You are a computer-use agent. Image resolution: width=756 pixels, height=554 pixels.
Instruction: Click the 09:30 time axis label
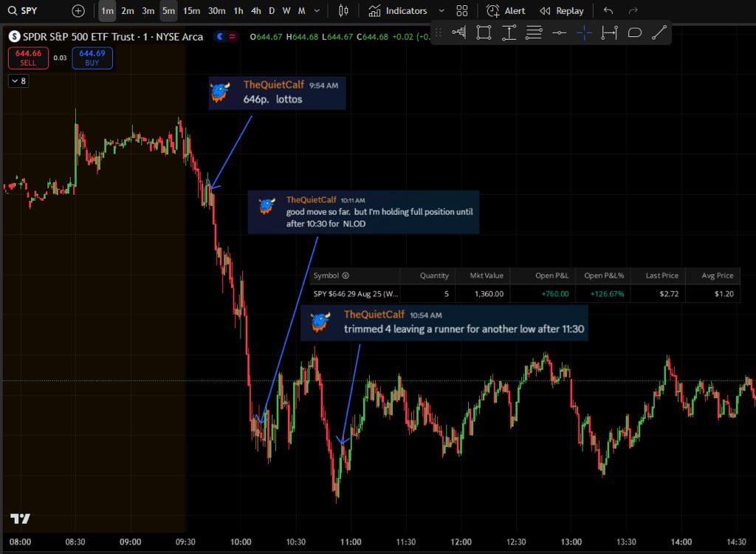[x=185, y=542]
